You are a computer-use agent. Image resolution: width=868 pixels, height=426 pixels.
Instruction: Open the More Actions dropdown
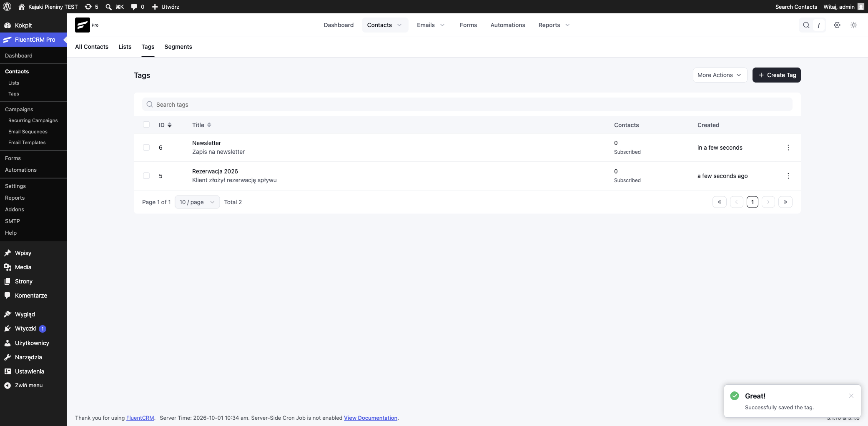click(720, 75)
